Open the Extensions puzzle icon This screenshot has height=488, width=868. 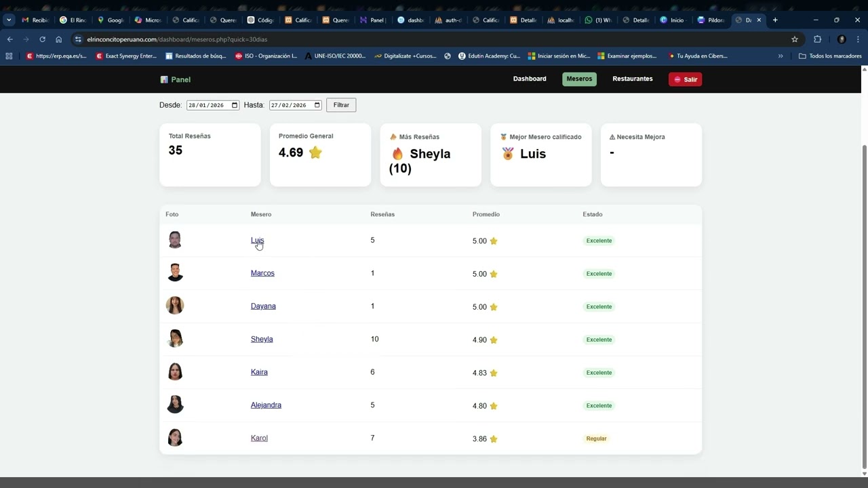tap(817, 39)
